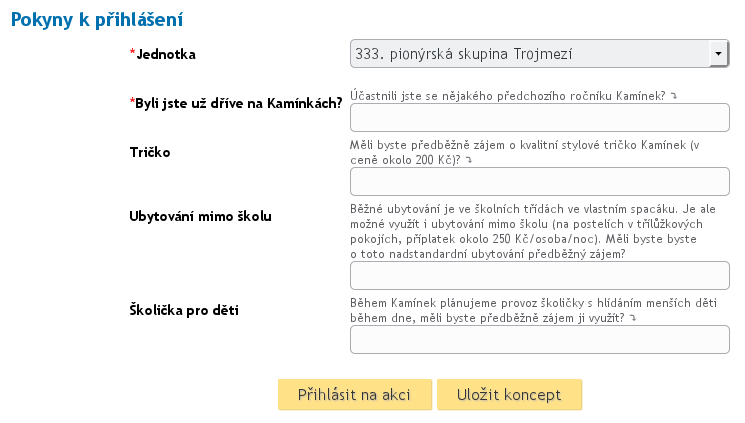
Task: Click the small arrow icon after "ročníku Kamínek?"
Action: tap(673, 96)
